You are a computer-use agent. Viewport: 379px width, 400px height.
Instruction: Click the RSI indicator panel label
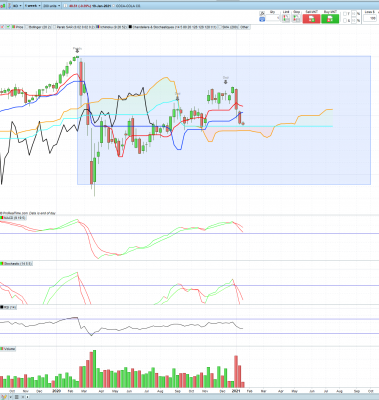(8, 307)
